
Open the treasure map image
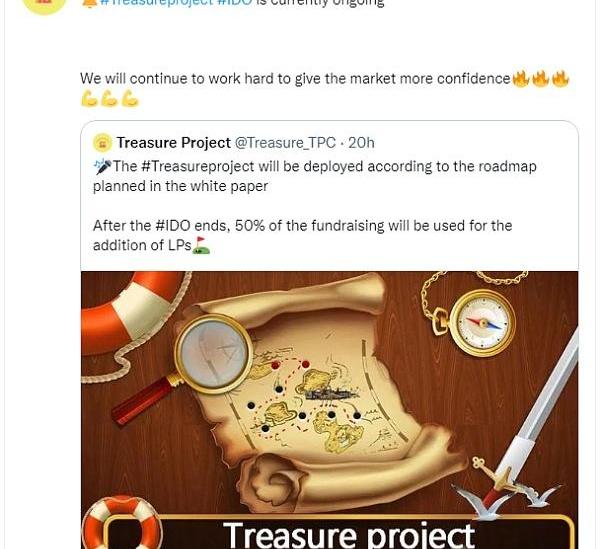point(329,410)
